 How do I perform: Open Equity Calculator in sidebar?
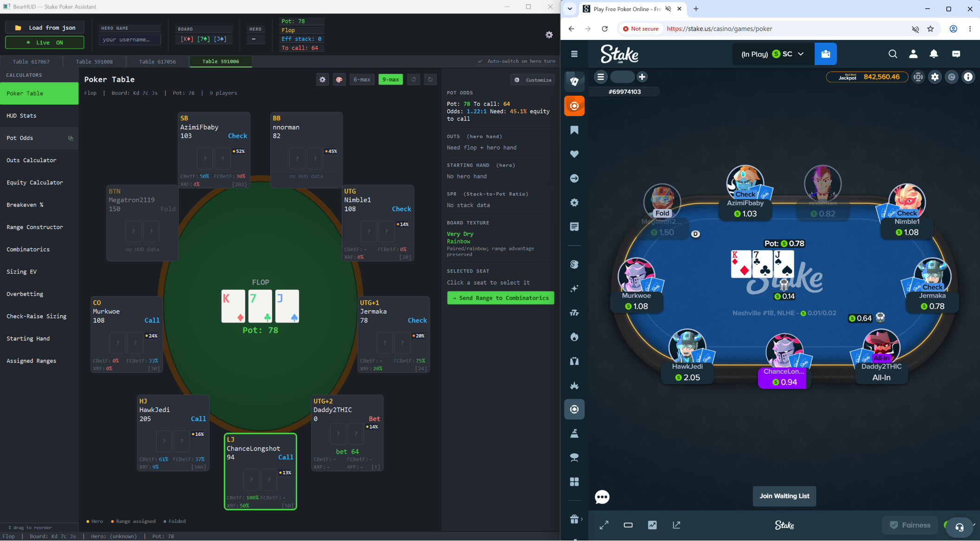click(39, 183)
